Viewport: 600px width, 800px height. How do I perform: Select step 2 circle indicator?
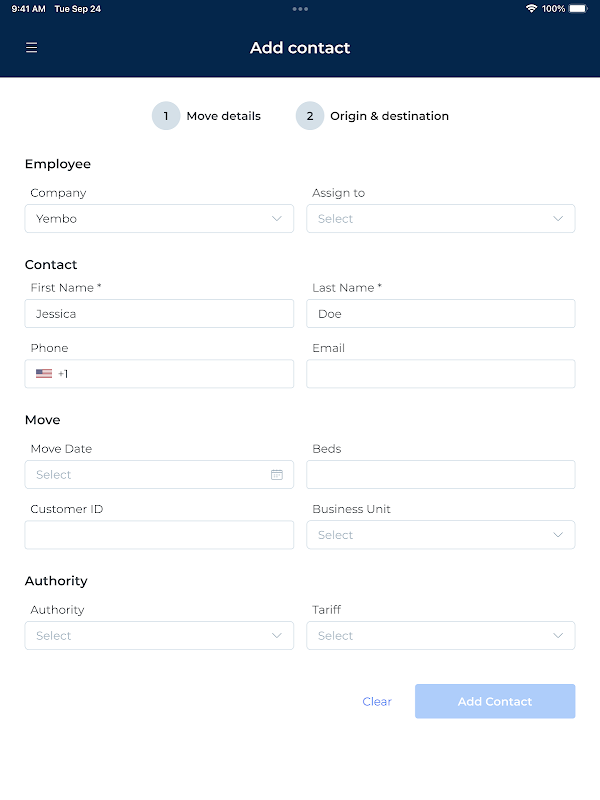[x=310, y=116]
